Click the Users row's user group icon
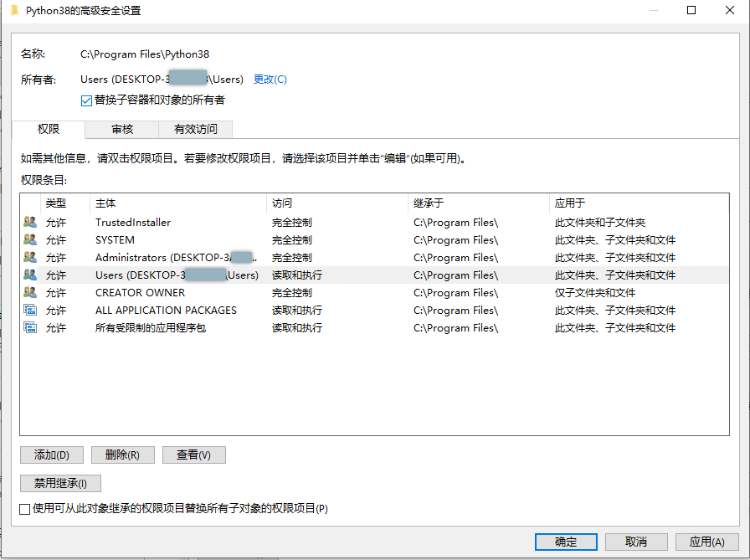 (x=30, y=275)
